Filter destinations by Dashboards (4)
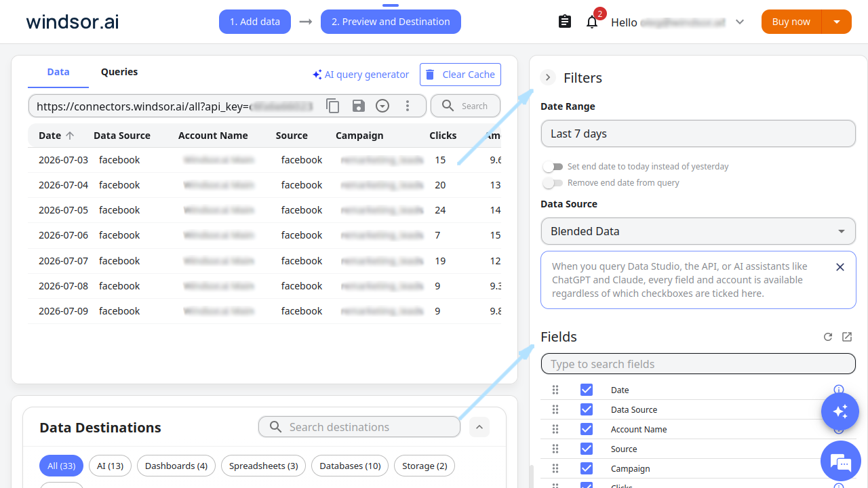This screenshot has width=868, height=488. pyautogui.click(x=176, y=466)
